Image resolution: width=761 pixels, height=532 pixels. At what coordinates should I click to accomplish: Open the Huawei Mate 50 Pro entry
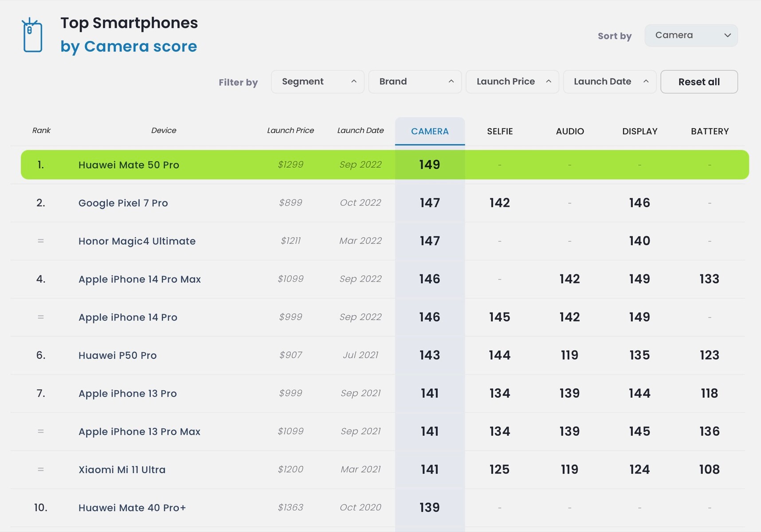pyautogui.click(x=129, y=165)
